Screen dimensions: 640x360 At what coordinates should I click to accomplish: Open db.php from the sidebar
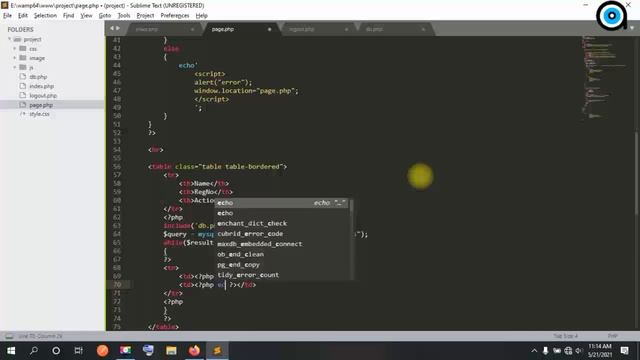pyautogui.click(x=38, y=77)
